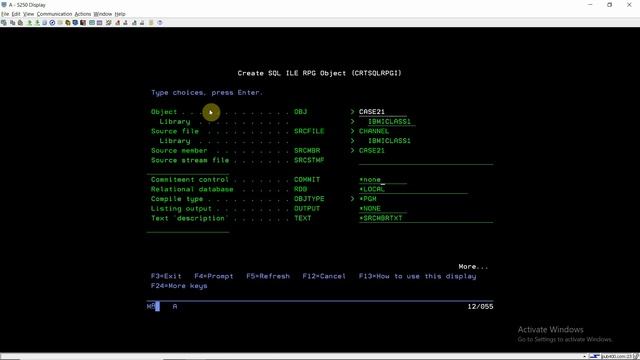Click the RDB keyword text
The height and width of the screenshot is (360, 640).
[300, 189]
